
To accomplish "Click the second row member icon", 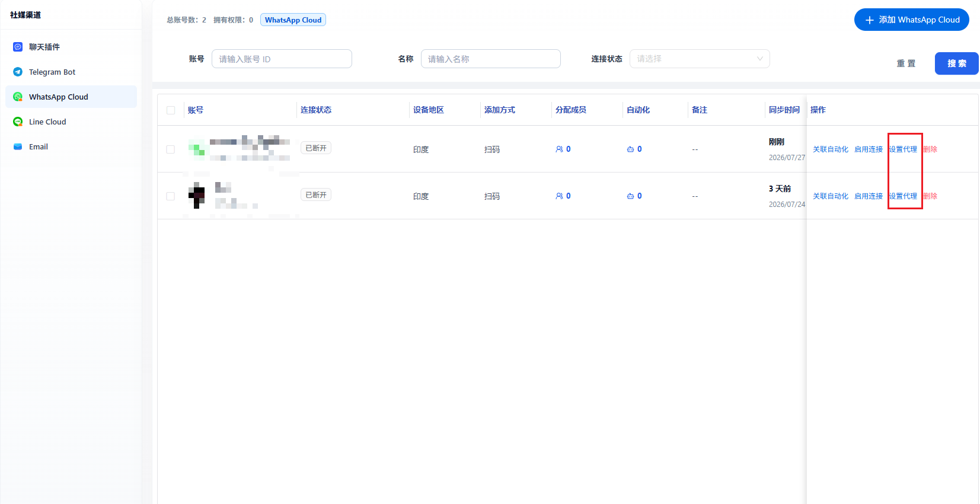I will tap(559, 196).
